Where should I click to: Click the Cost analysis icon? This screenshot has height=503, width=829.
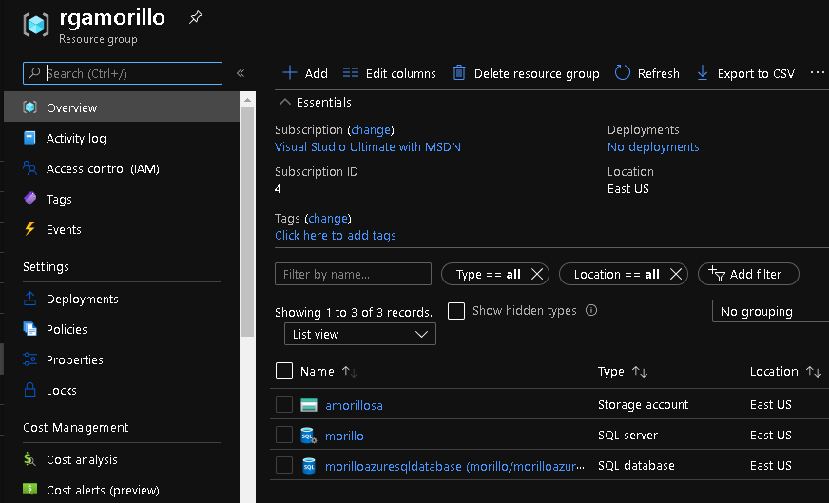point(30,459)
